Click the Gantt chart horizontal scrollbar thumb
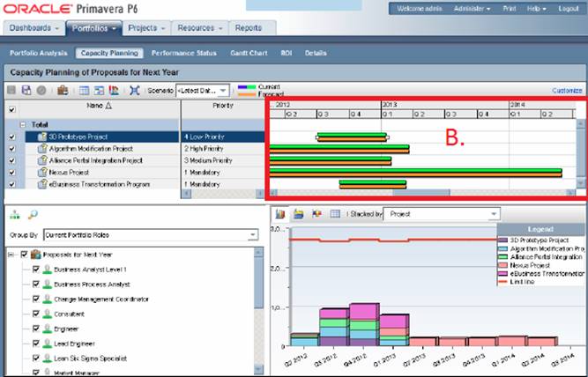 [421, 193]
